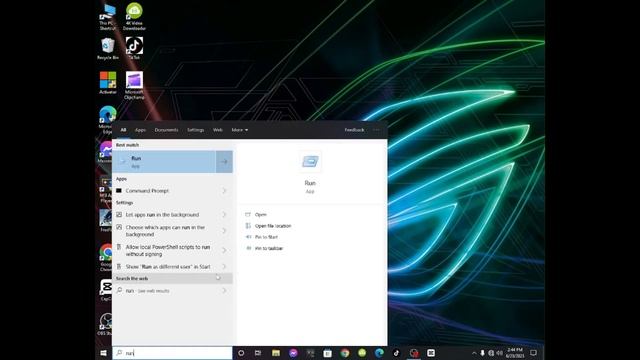Screen dimensions: 640x360
Task: Switch to Settings search tab
Action: click(x=196, y=130)
